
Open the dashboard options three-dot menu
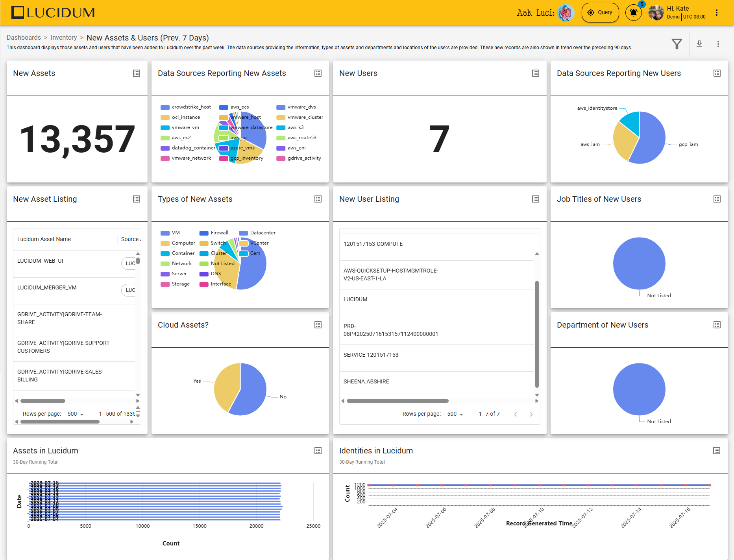pos(718,44)
